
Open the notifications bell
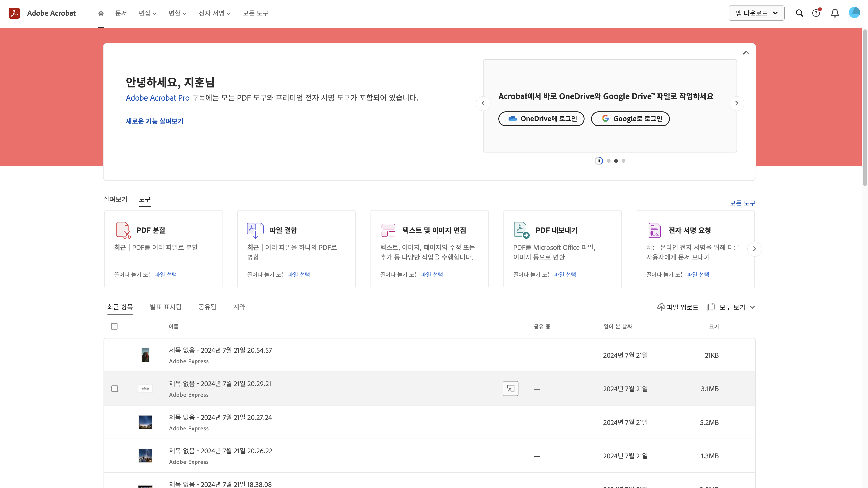click(x=835, y=13)
